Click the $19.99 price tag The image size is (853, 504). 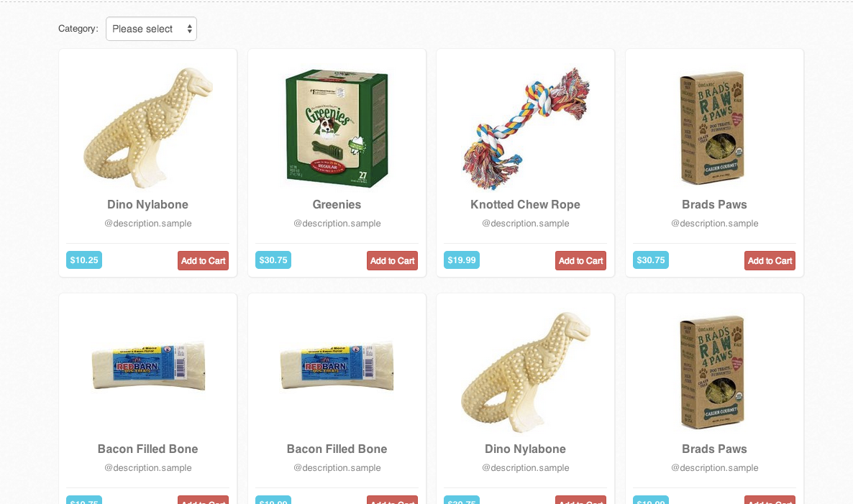462,260
